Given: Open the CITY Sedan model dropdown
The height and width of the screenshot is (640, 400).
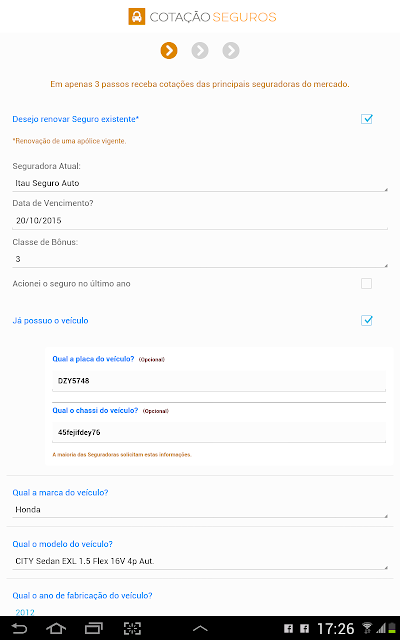Looking at the screenshot, I should click(200, 561).
